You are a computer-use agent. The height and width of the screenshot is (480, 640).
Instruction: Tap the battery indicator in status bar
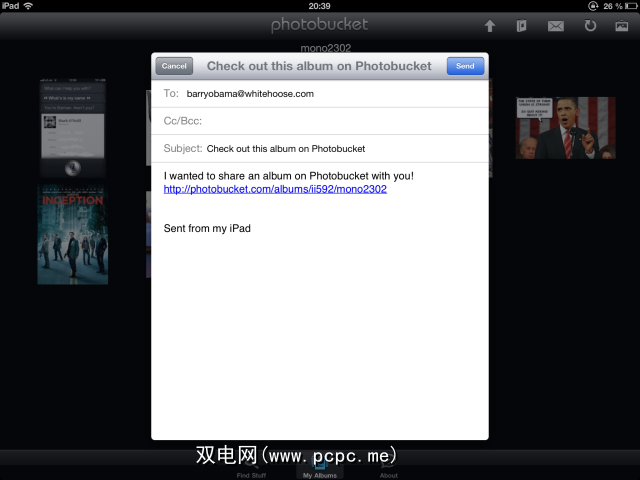[x=631, y=6]
